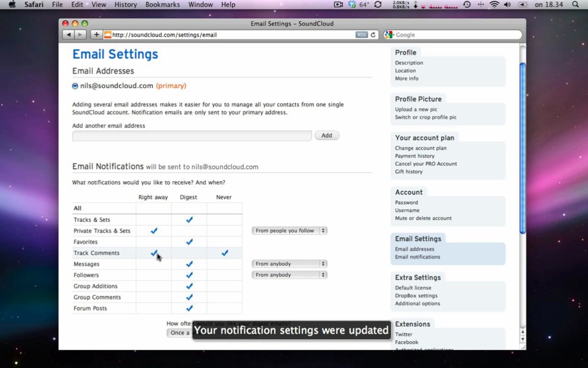Open the WiFi status menu
The image size is (588, 368).
[494, 4]
